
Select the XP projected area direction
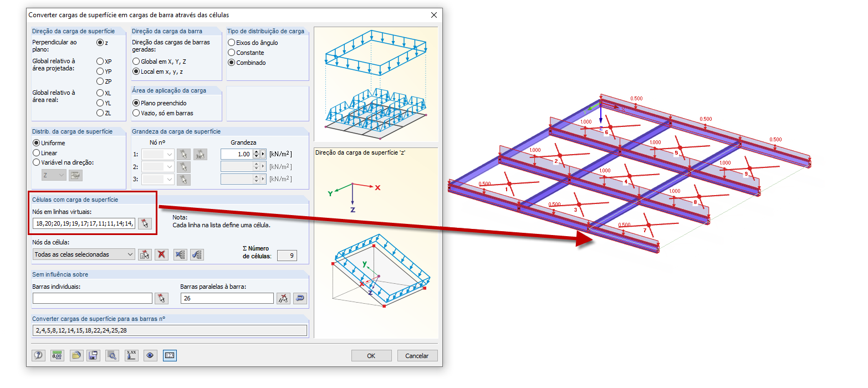(x=100, y=61)
